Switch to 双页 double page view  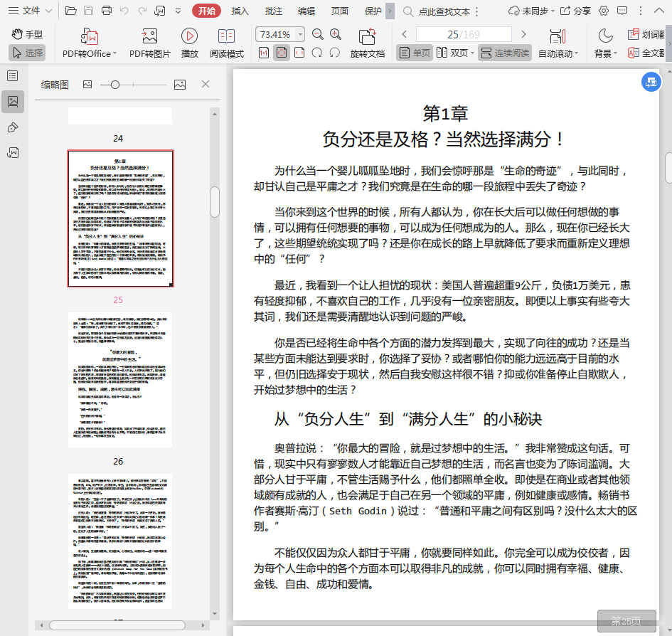[x=452, y=53]
